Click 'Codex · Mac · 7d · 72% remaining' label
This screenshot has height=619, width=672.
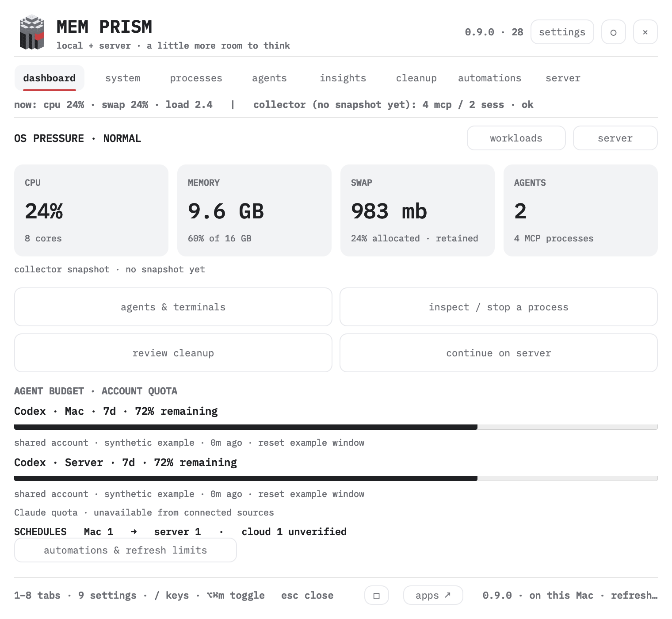116,411
